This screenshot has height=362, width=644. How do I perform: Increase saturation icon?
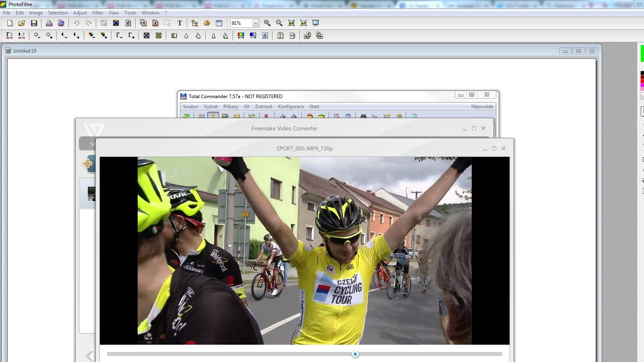(104, 36)
